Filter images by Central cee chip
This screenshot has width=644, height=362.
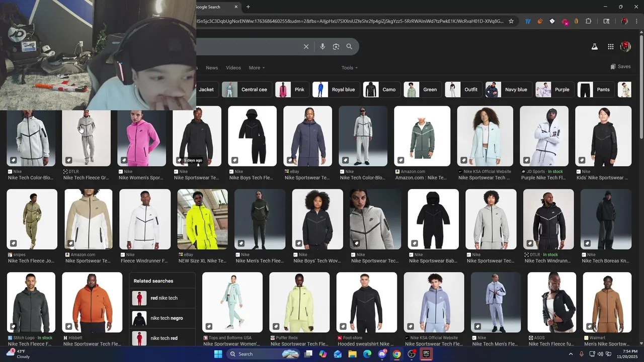point(247,89)
